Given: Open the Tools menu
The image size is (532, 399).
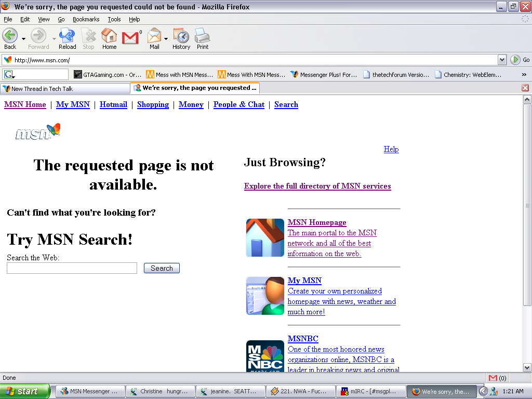Looking at the screenshot, I should (x=114, y=19).
